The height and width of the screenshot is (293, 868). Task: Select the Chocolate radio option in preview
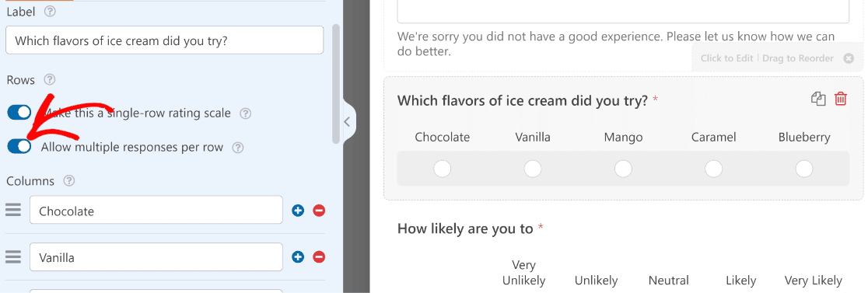pos(443,169)
